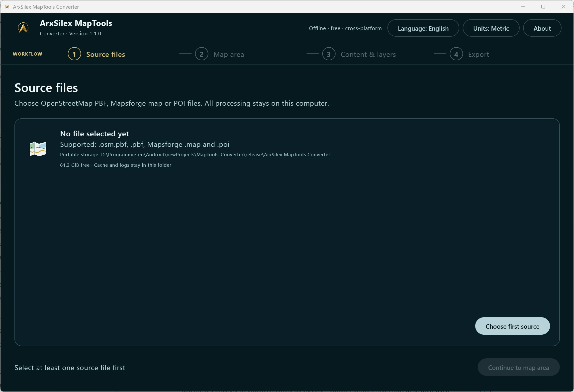Viewport: 574px width, 392px height.
Task: Click the folded map icon in source panel
Action: (38, 149)
